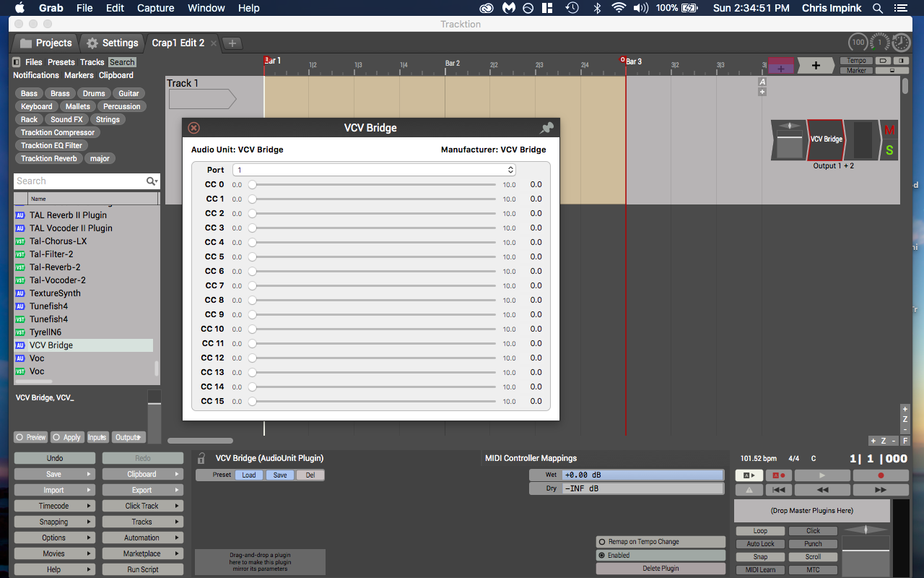Open the Snapping menu

[x=54, y=522]
